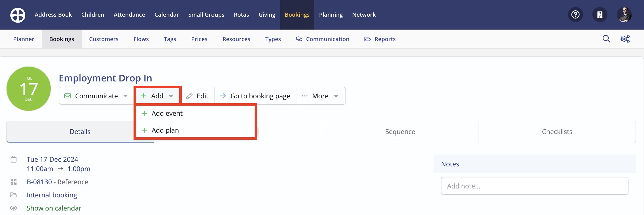Click the B-08130 reference link
The image size is (644, 215).
(39, 182)
